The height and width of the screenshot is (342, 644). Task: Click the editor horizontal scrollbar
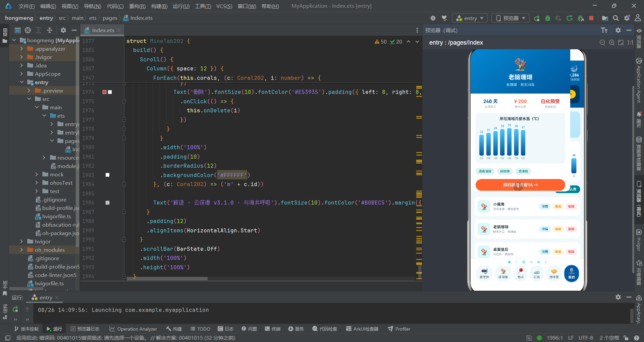tap(167, 279)
